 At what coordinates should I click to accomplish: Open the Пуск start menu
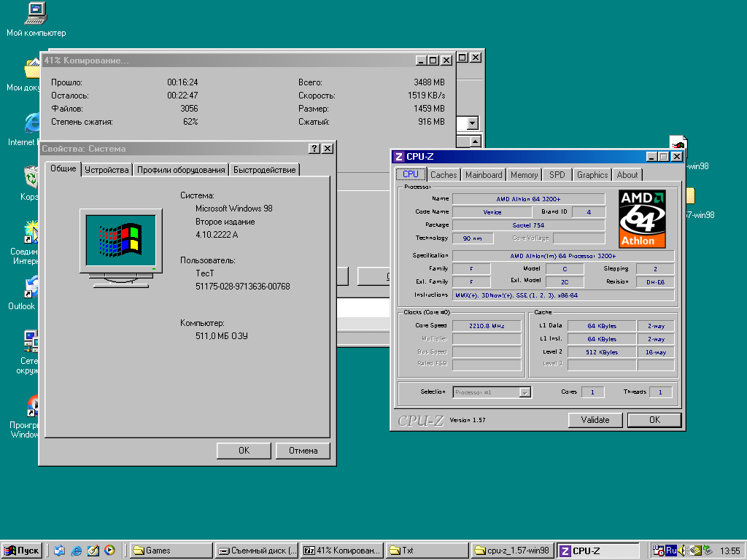point(22,551)
